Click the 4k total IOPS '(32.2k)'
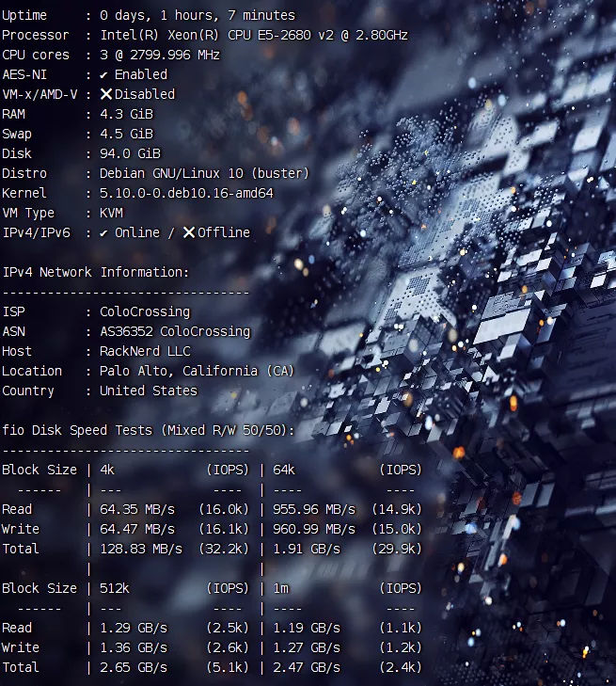 [224, 549]
